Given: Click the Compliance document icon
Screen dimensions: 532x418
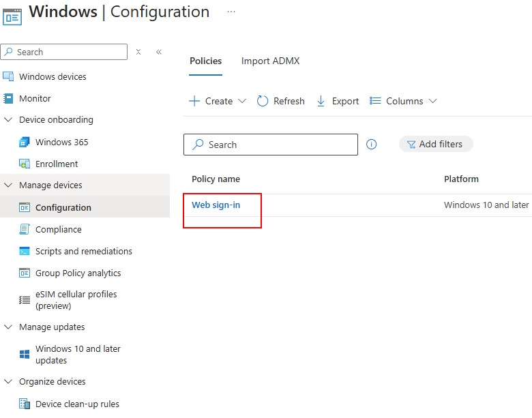Looking at the screenshot, I should 25,229.
